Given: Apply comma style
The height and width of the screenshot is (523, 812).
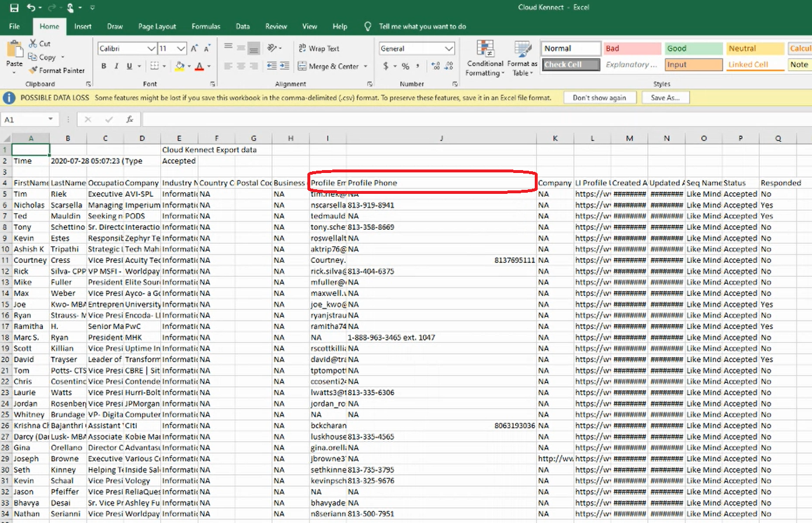Looking at the screenshot, I should click(x=418, y=66).
